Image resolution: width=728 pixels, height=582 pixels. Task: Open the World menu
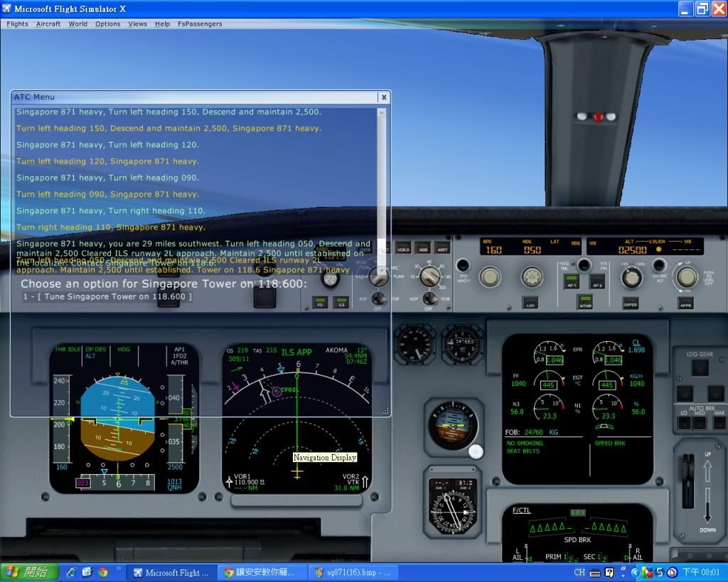(78, 23)
